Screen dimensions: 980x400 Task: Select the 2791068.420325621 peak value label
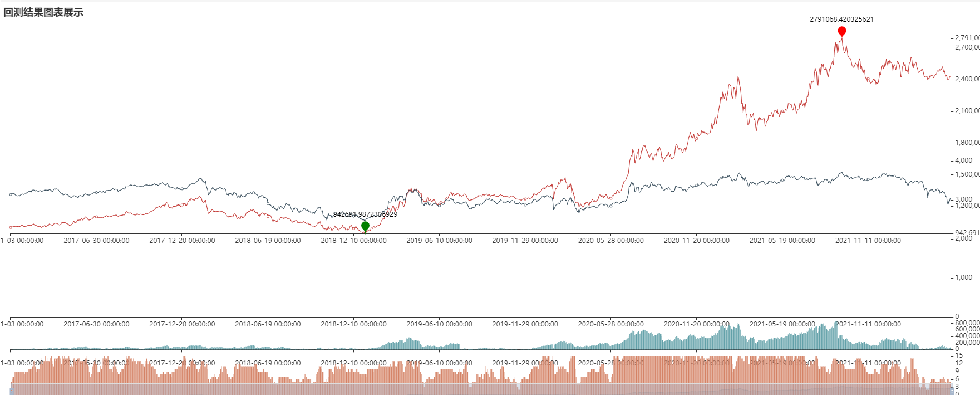coord(841,19)
